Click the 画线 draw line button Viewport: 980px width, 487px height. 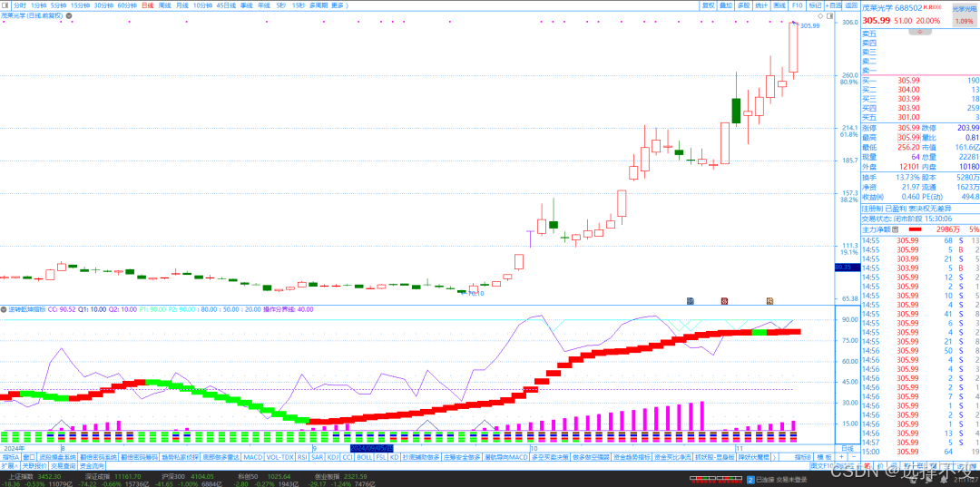click(x=779, y=5)
